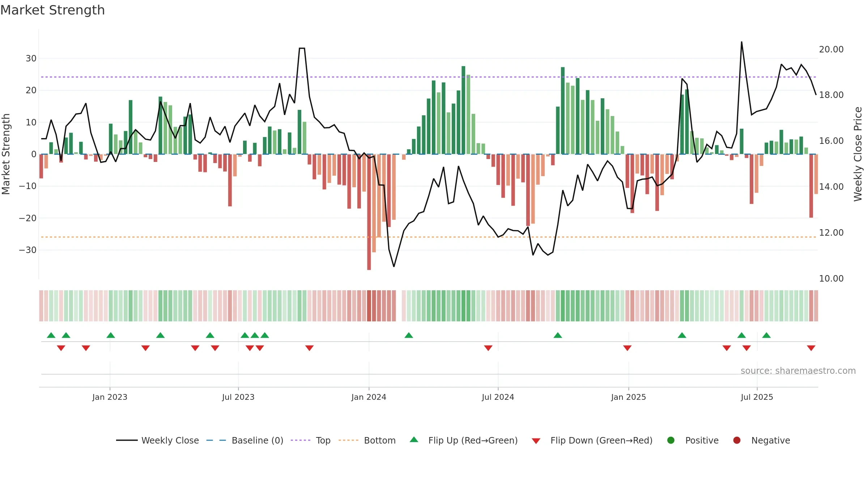Screen dimensions: 868x488
Task: Click the 30 market strength axis label
Action: tap(31, 58)
